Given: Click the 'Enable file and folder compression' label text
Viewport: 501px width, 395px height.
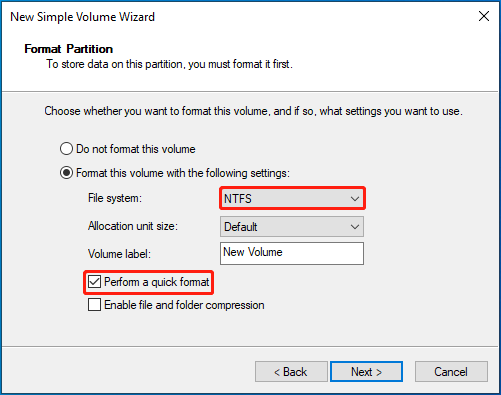Looking at the screenshot, I should [x=184, y=305].
